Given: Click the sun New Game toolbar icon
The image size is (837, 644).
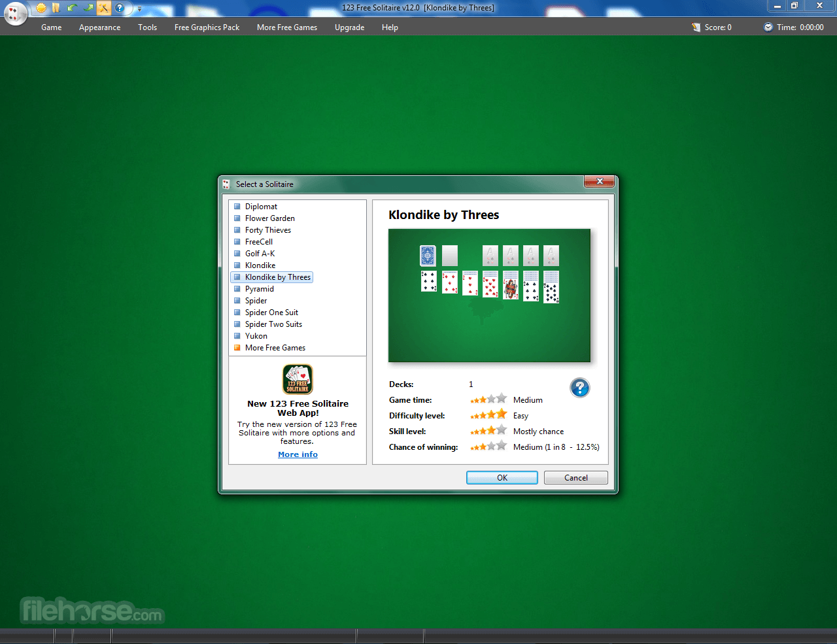Looking at the screenshot, I should pyautogui.click(x=41, y=8).
